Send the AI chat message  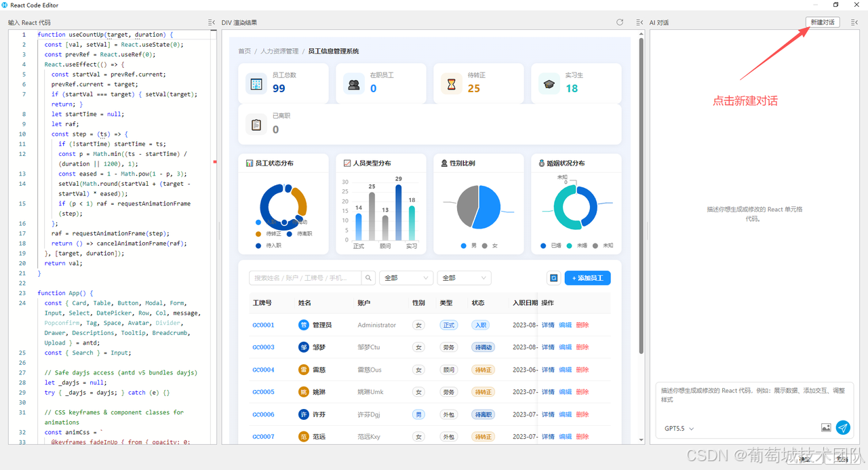point(843,427)
